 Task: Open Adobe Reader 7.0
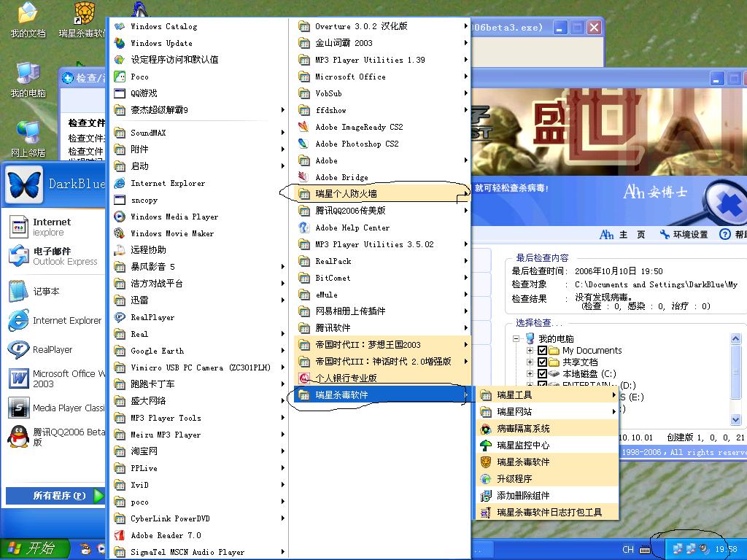[x=199, y=535]
